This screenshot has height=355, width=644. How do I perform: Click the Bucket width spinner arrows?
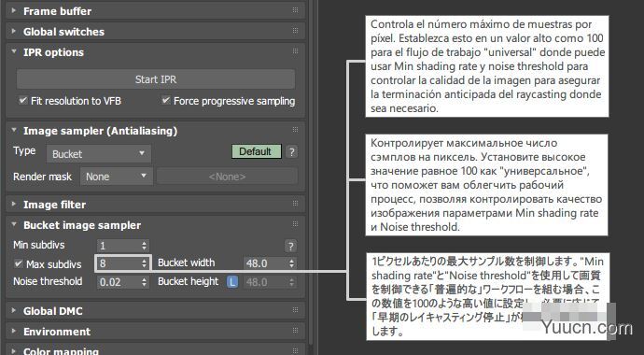point(291,263)
